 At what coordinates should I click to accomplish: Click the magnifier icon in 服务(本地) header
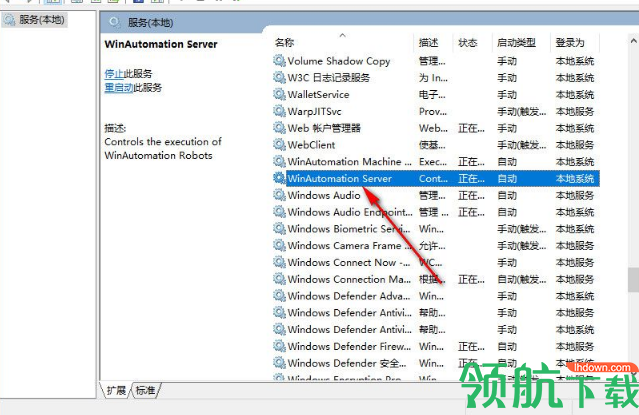click(115, 22)
